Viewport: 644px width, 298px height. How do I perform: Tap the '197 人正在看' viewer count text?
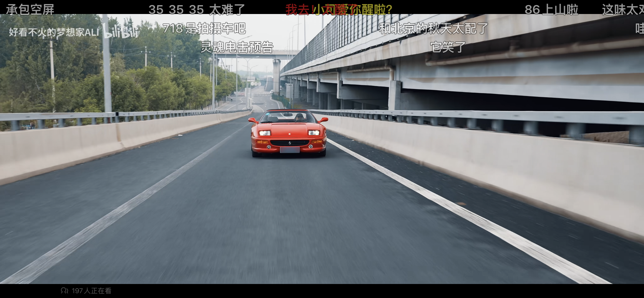click(91, 291)
